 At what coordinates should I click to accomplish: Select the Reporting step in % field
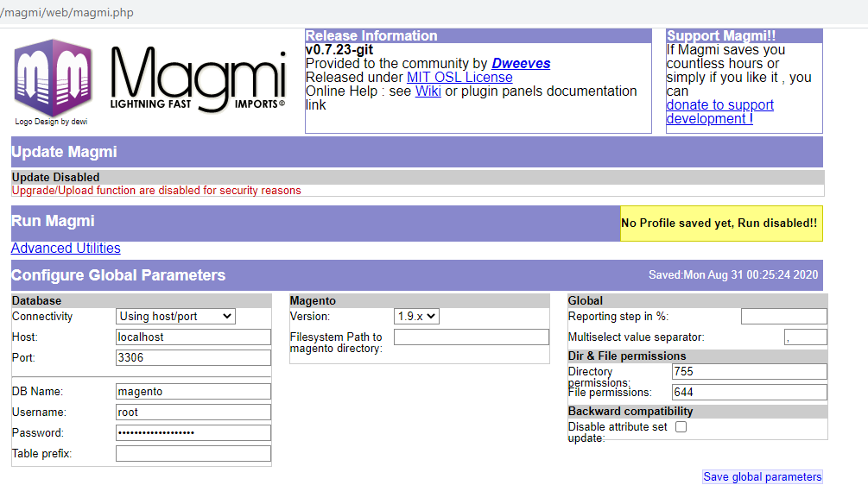783,317
